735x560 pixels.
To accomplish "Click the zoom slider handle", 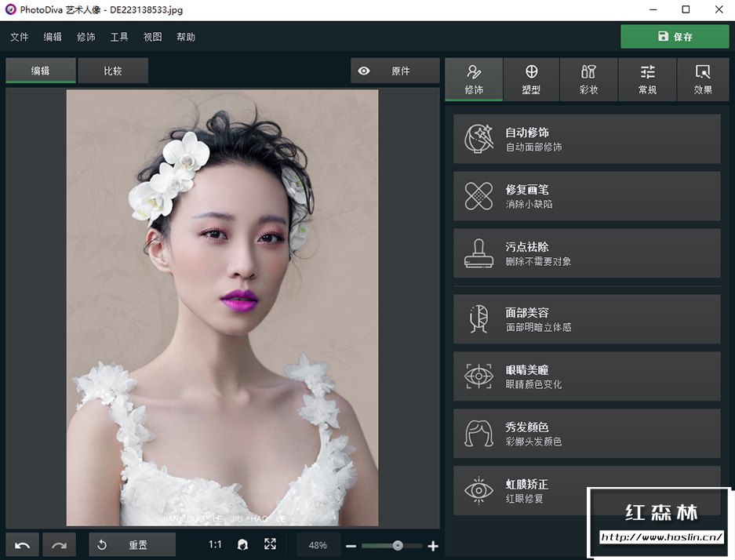I will pyautogui.click(x=398, y=545).
